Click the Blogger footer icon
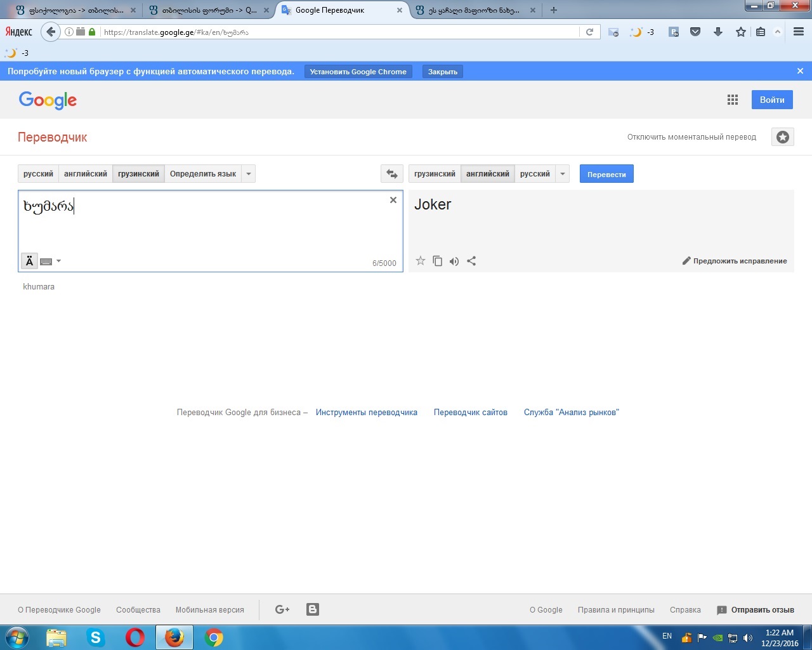The width and height of the screenshot is (812, 650). click(x=313, y=609)
